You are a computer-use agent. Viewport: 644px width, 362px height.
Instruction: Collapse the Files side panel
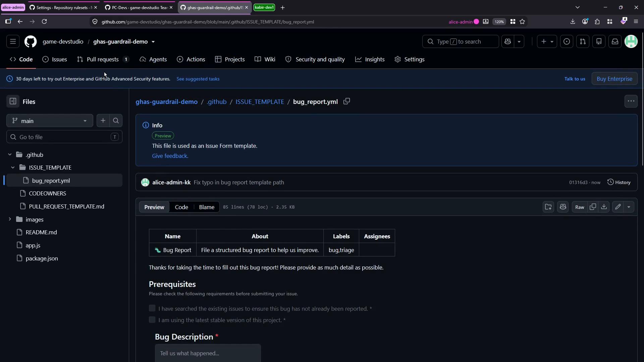coord(13,102)
